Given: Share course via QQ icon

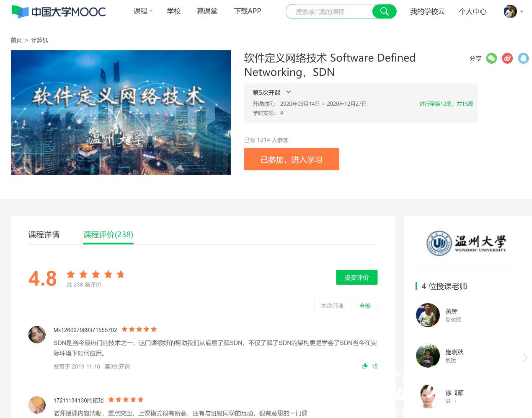Looking at the screenshot, I should 523,58.
